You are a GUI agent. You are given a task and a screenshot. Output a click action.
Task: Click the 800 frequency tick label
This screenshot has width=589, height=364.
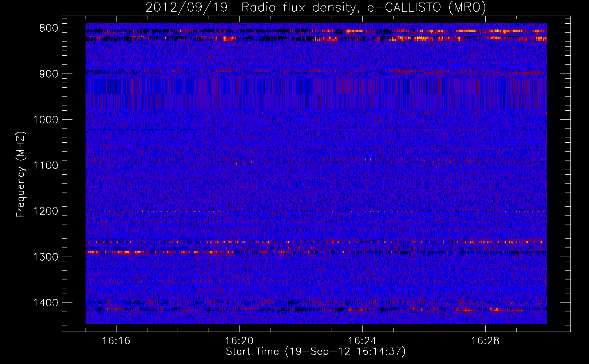pyautogui.click(x=48, y=28)
